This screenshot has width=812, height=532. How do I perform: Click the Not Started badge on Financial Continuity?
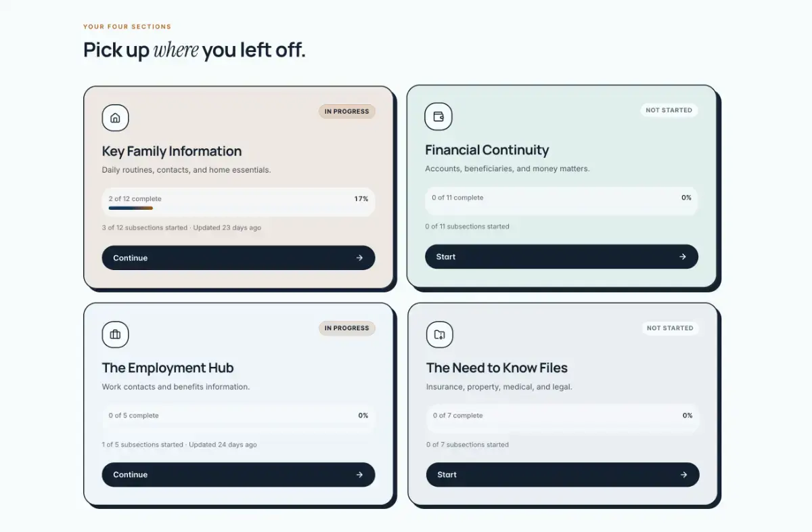coord(669,110)
